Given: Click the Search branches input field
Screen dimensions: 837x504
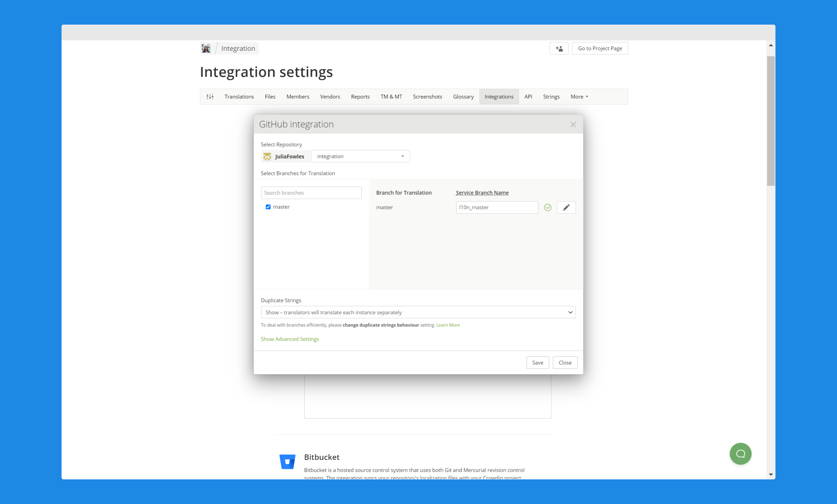Looking at the screenshot, I should click(311, 193).
